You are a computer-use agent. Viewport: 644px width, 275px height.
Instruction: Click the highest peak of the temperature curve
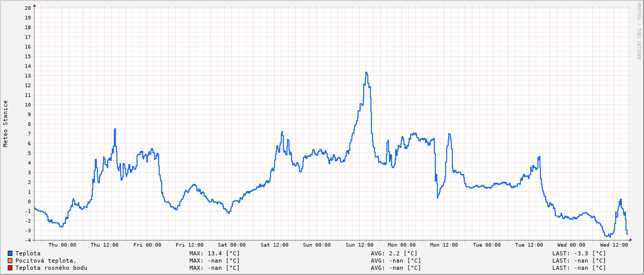pyautogui.click(x=366, y=73)
